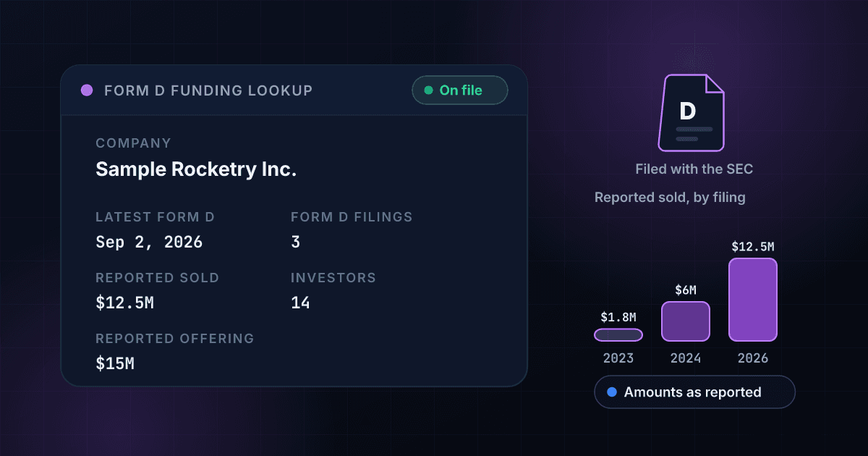Click the green dot in the On file badge
The height and width of the screenshot is (456, 868).
428,90
